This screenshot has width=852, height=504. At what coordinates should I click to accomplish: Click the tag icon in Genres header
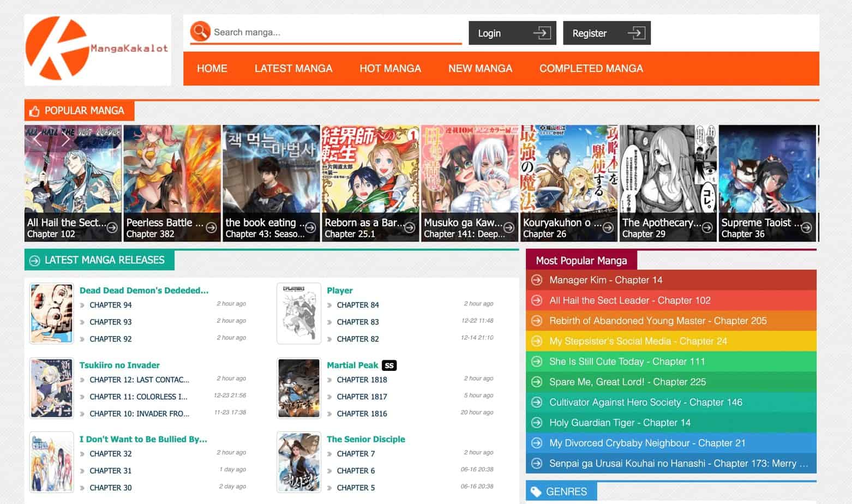tap(536, 491)
